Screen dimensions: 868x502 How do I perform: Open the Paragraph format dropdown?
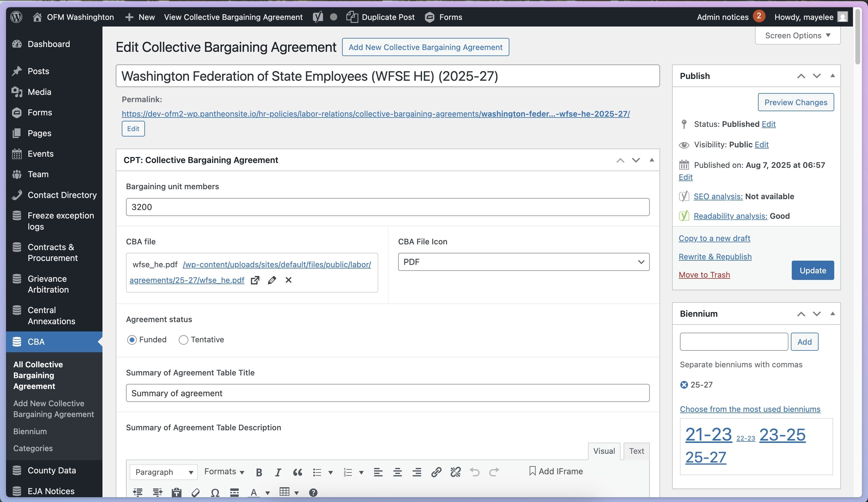163,472
